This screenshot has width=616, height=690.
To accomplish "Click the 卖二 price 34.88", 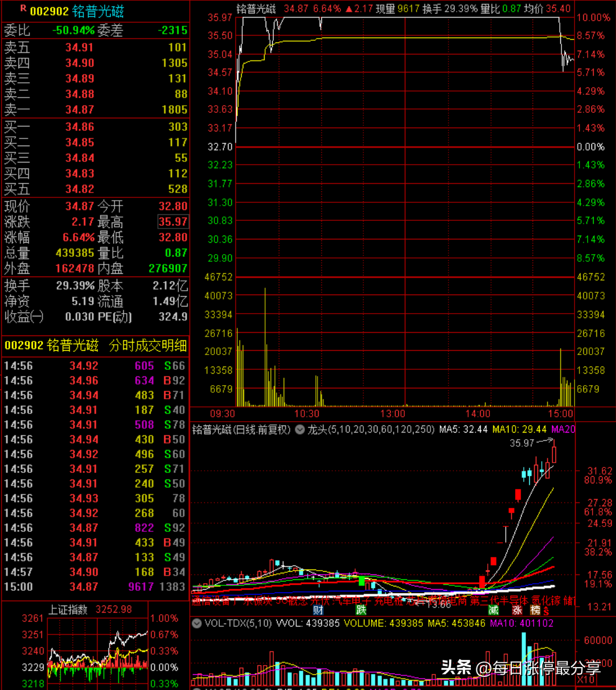I will [80, 94].
